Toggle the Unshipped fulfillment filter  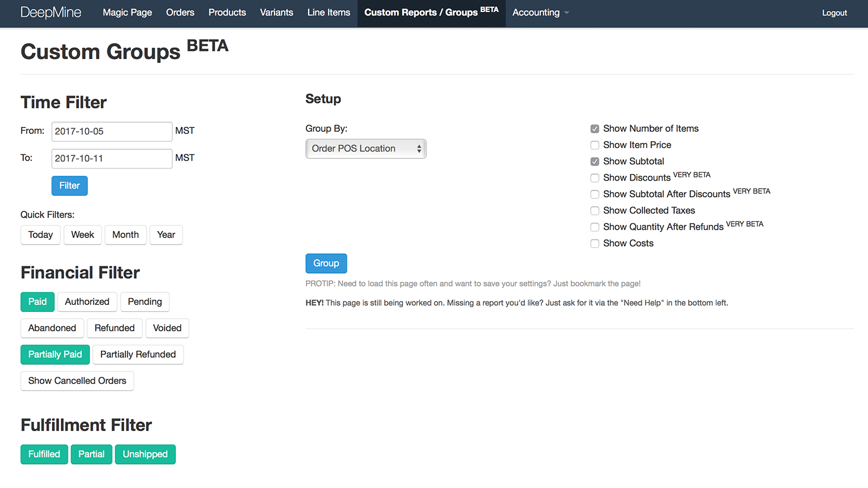(145, 454)
